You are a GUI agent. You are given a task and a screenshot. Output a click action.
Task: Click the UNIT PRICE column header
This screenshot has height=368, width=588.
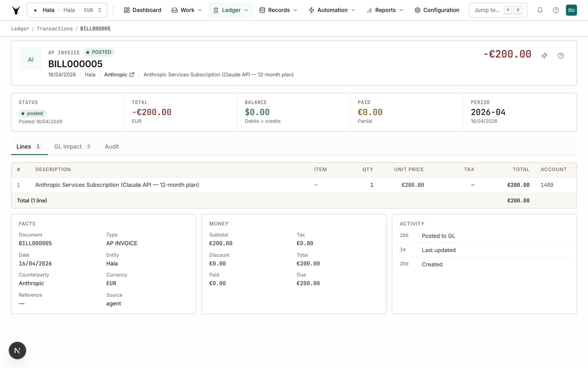(409, 170)
